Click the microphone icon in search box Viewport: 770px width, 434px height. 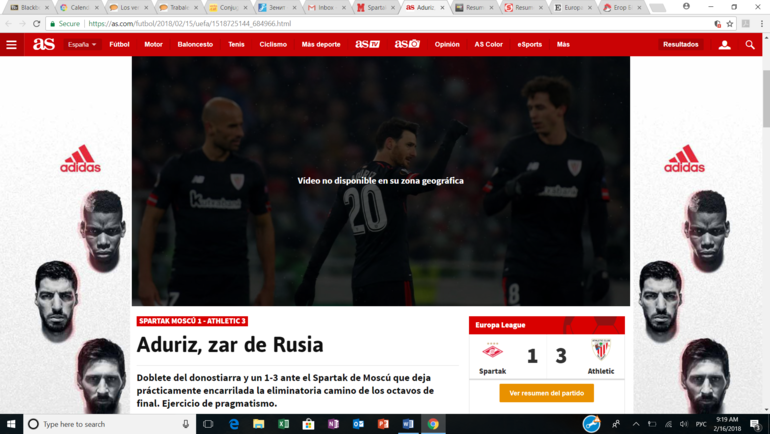pyautogui.click(x=186, y=424)
